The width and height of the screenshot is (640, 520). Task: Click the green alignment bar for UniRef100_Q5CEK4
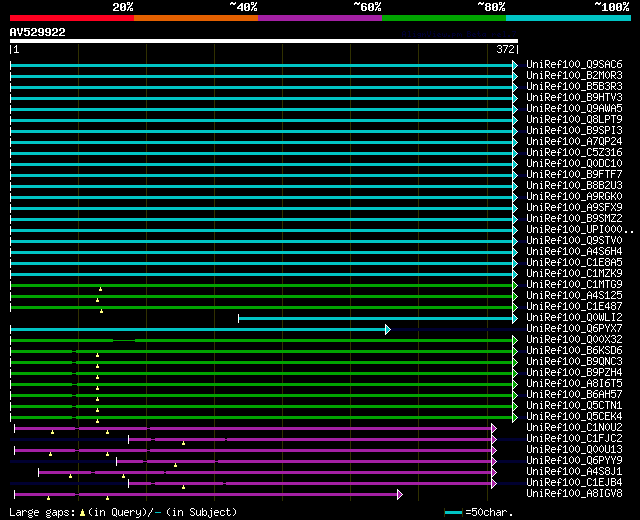point(261,418)
